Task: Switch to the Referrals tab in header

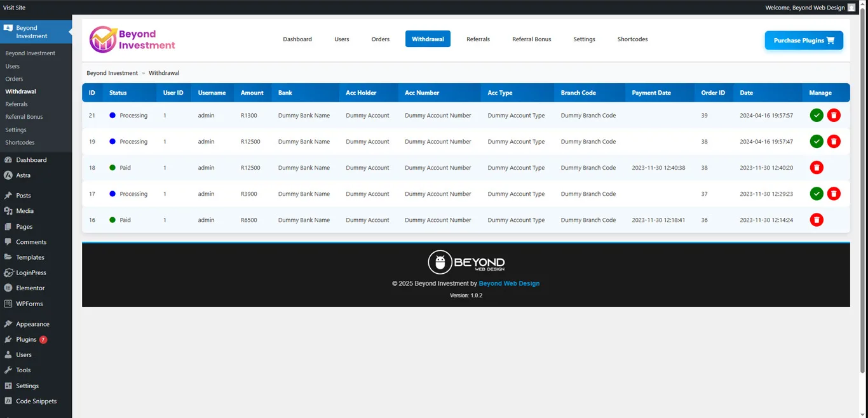Action: coord(478,39)
